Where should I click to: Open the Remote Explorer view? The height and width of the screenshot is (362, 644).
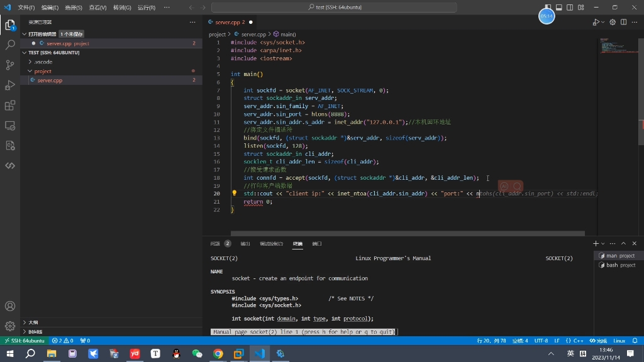(10, 125)
